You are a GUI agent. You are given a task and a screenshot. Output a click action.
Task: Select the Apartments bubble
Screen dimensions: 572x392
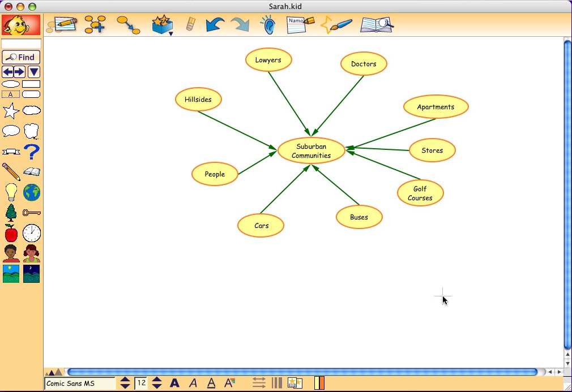(436, 107)
